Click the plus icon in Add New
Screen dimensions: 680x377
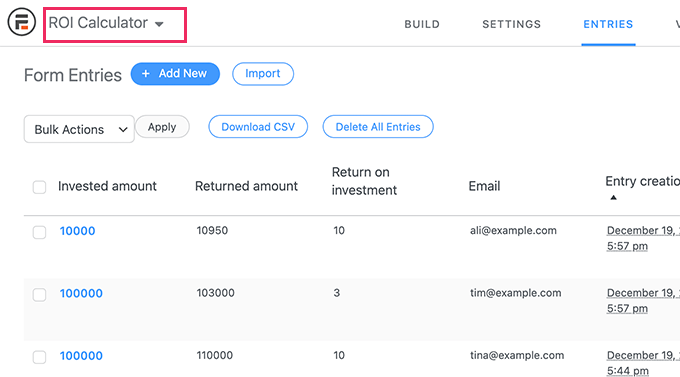(x=146, y=74)
